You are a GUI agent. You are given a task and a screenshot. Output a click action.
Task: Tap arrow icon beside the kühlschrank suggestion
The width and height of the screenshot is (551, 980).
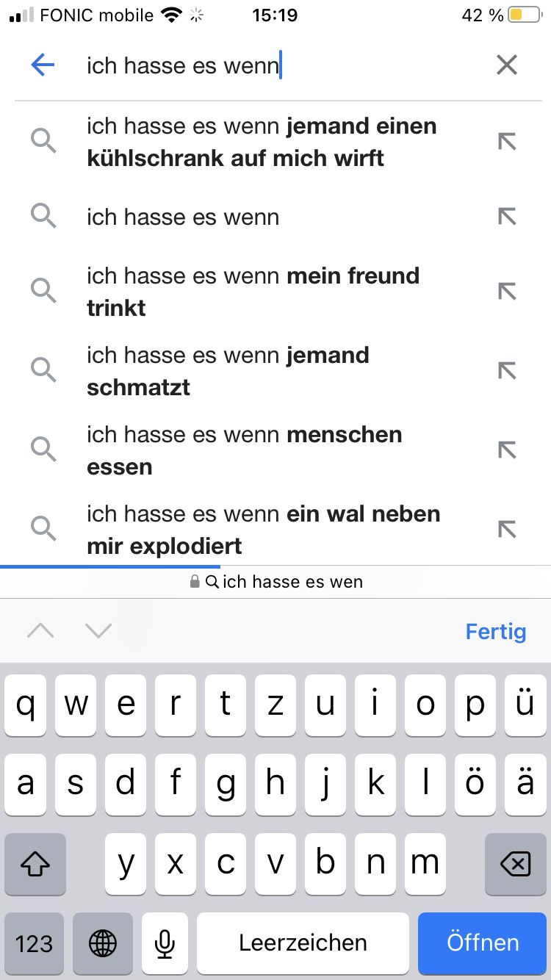tap(507, 141)
